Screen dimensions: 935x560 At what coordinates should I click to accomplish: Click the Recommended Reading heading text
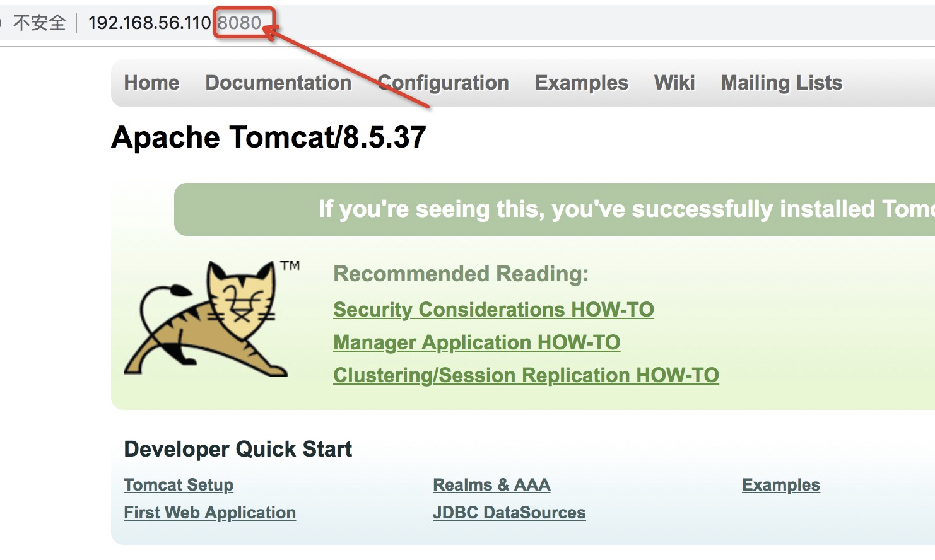pos(461,274)
